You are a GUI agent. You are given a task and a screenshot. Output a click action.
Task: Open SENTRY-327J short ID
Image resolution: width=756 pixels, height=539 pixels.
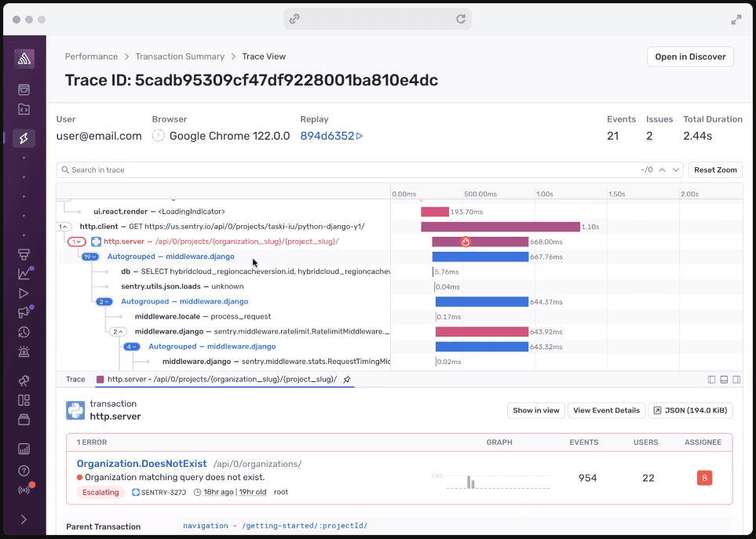(159, 492)
